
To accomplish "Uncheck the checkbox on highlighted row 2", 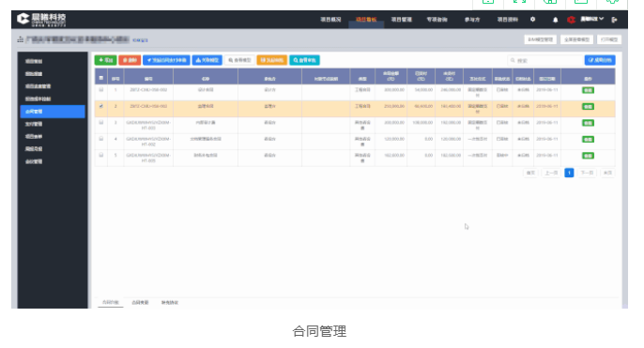I will pyautogui.click(x=101, y=106).
